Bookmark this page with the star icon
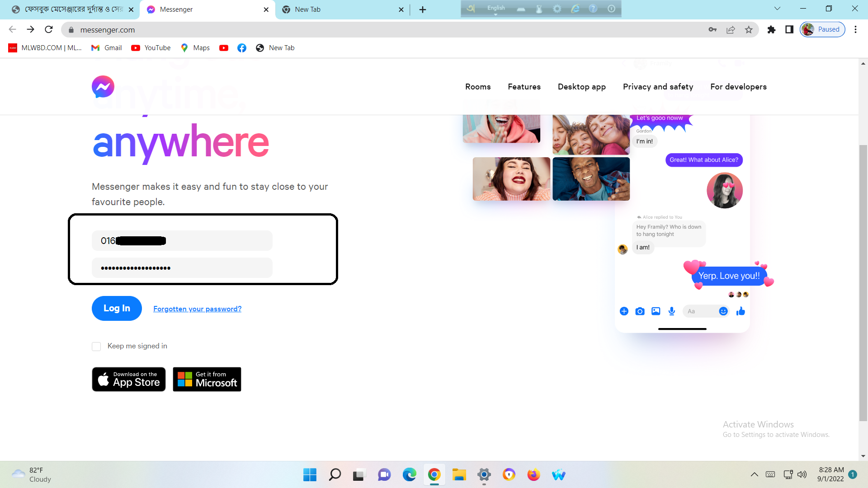This screenshot has width=868, height=488. 749,30
